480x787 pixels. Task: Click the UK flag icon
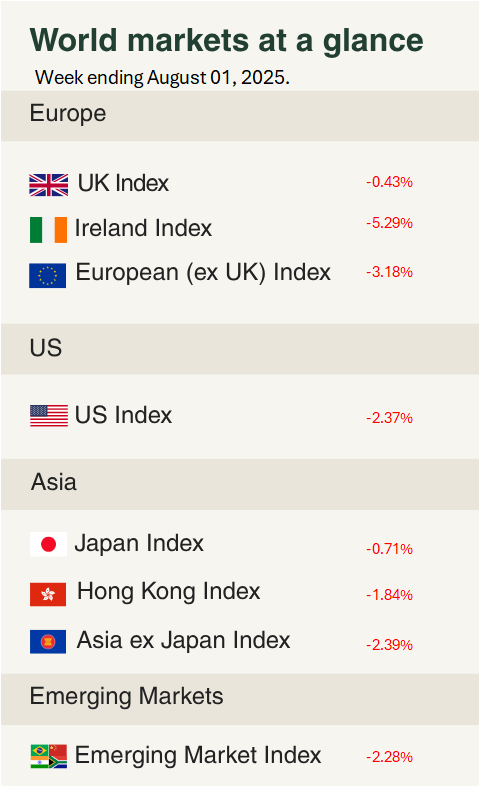pos(49,185)
